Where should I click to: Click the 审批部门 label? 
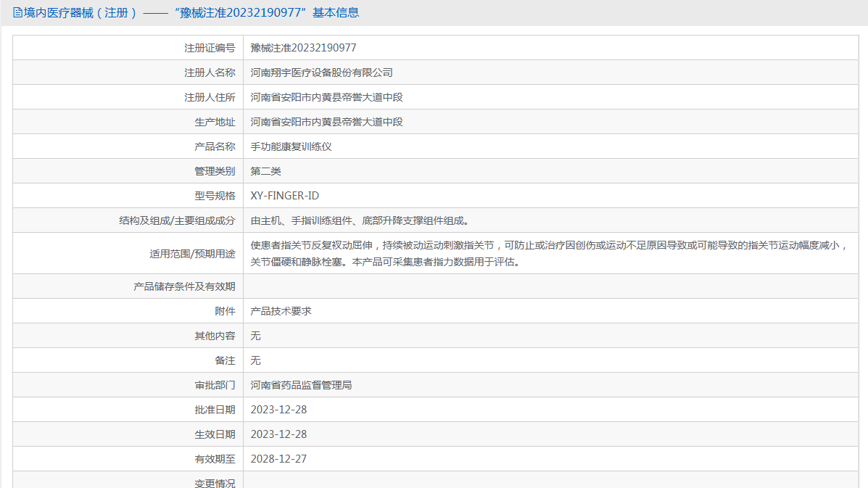pos(215,385)
